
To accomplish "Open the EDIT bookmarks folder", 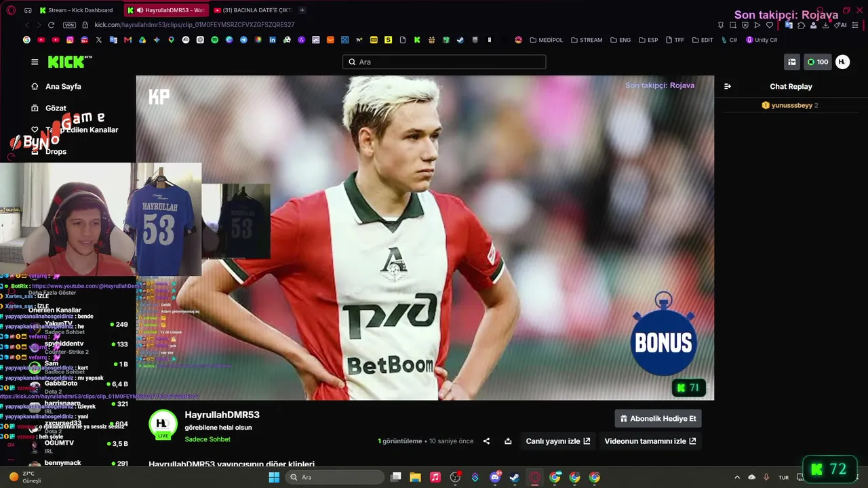I will coord(703,40).
